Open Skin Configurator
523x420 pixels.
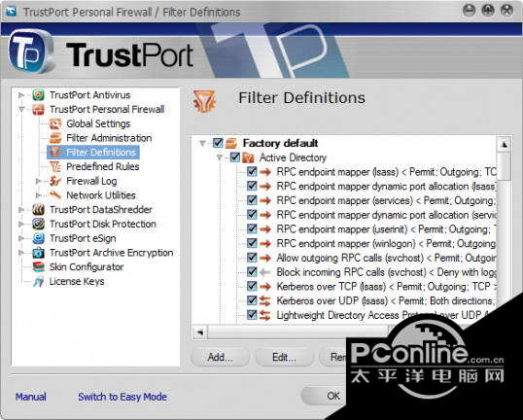87,267
